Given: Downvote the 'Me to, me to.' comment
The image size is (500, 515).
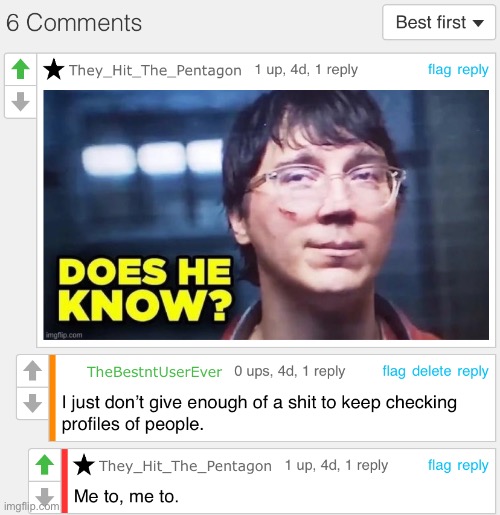Looking at the screenshot, I should [45, 497].
